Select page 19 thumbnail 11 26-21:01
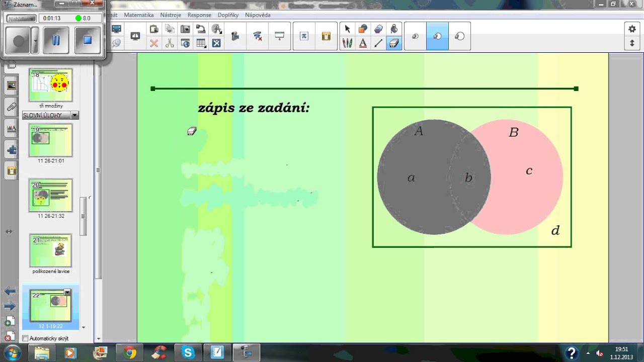The height and width of the screenshot is (362, 644). (50, 140)
